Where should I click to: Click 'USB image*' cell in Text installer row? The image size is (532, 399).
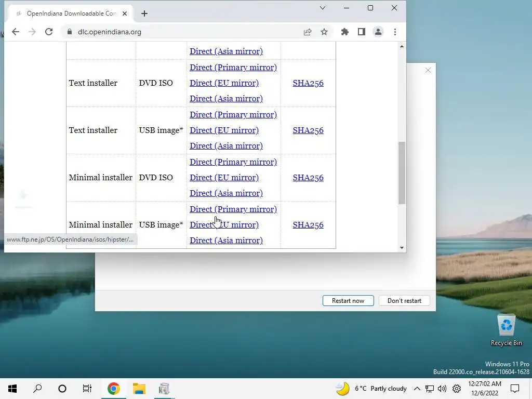(161, 130)
